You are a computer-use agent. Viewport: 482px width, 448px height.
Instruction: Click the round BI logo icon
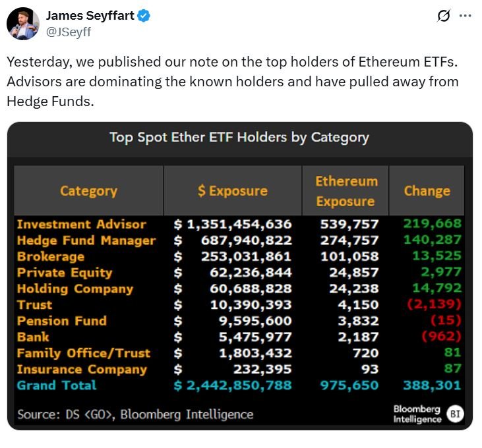(x=455, y=414)
